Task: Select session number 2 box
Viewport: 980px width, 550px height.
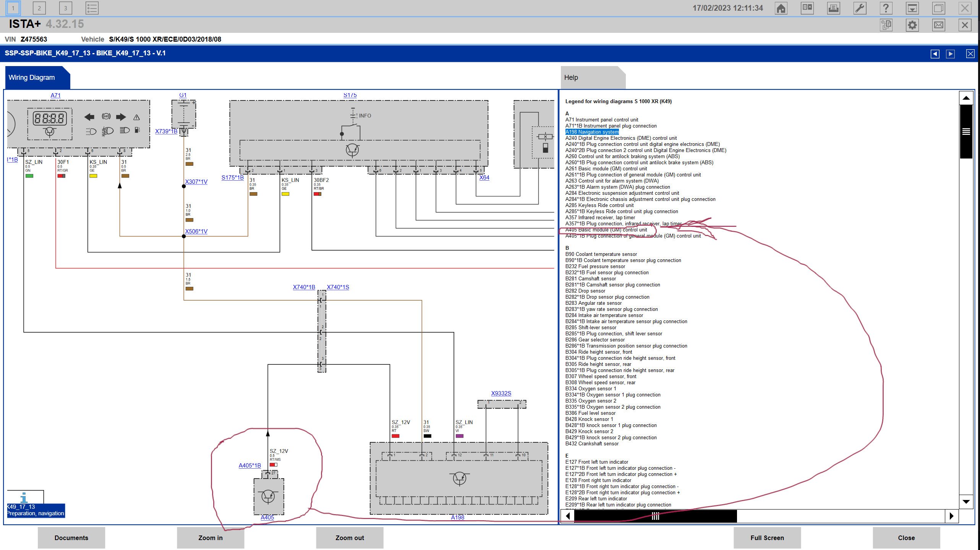Action: click(39, 8)
